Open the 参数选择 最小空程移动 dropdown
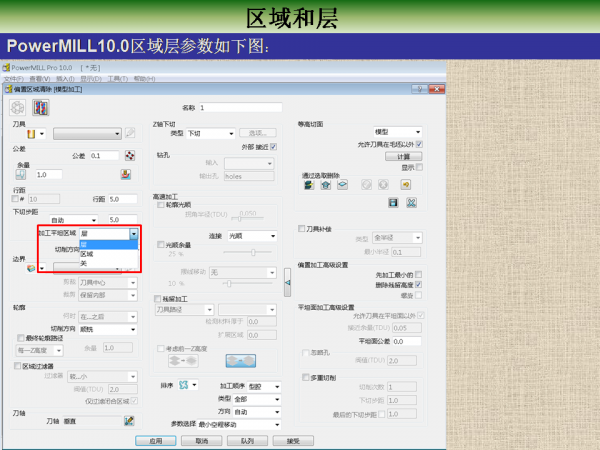The height and width of the screenshot is (450, 600). pos(239,424)
